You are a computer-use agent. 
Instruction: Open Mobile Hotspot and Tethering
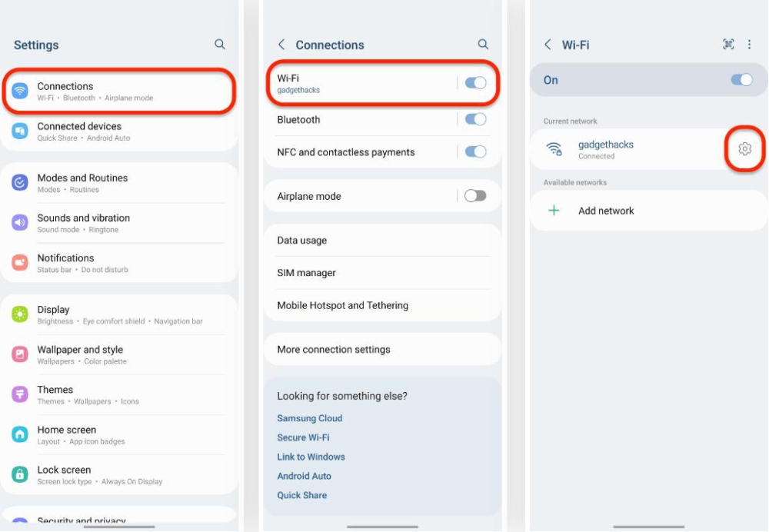343,305
